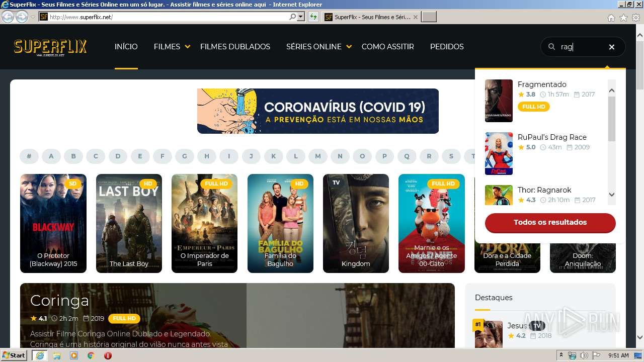
Task: Open the COMO ASSISTIR page
Action: click(x=387, y=47)
